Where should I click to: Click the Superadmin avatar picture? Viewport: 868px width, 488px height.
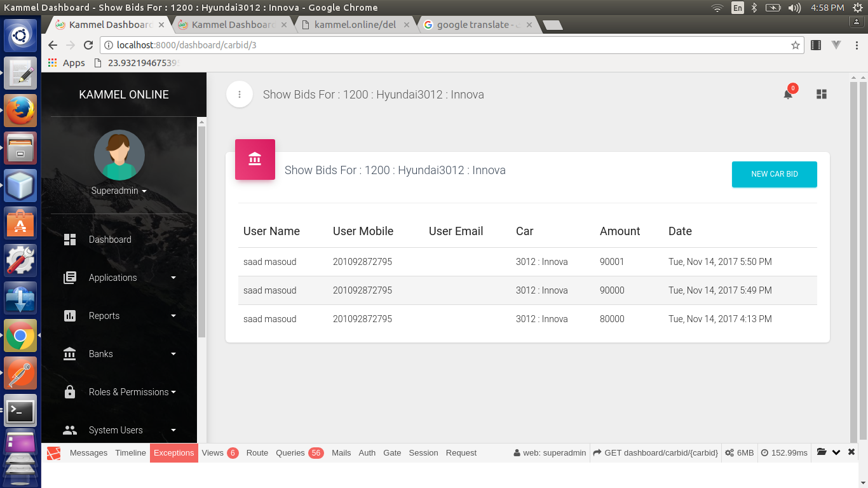click(119, 155)
